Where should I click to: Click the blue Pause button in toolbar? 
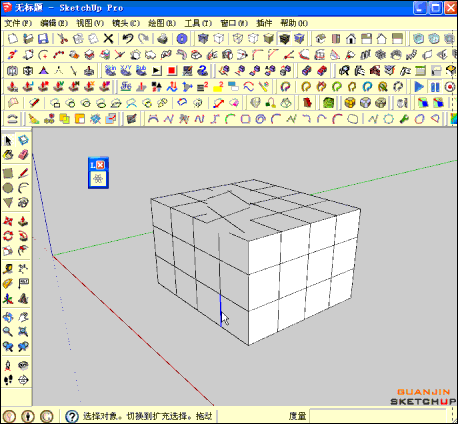435,87
